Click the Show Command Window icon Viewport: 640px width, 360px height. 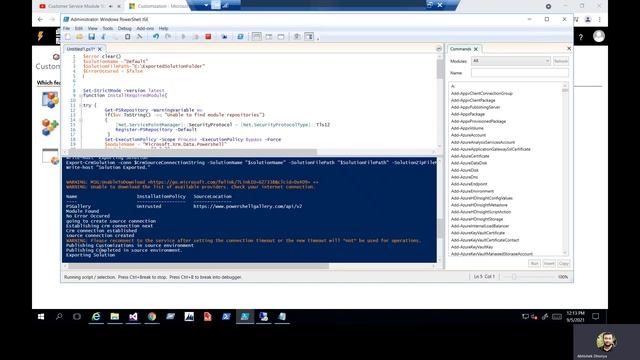tap(297, 37)
